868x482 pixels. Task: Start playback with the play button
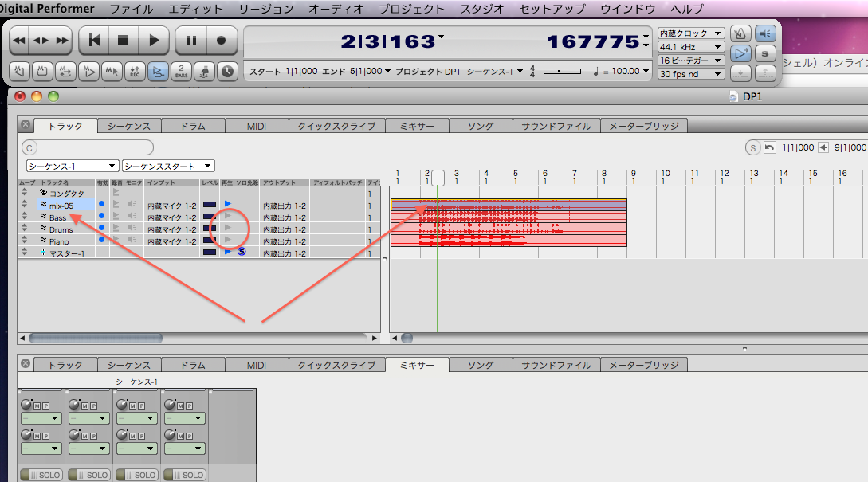click(153, 41)
